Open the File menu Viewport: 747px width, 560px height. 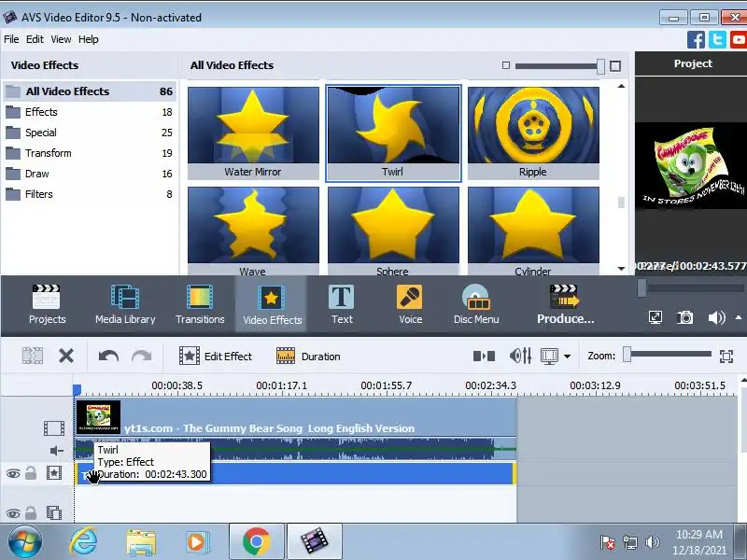click(11, 39)
